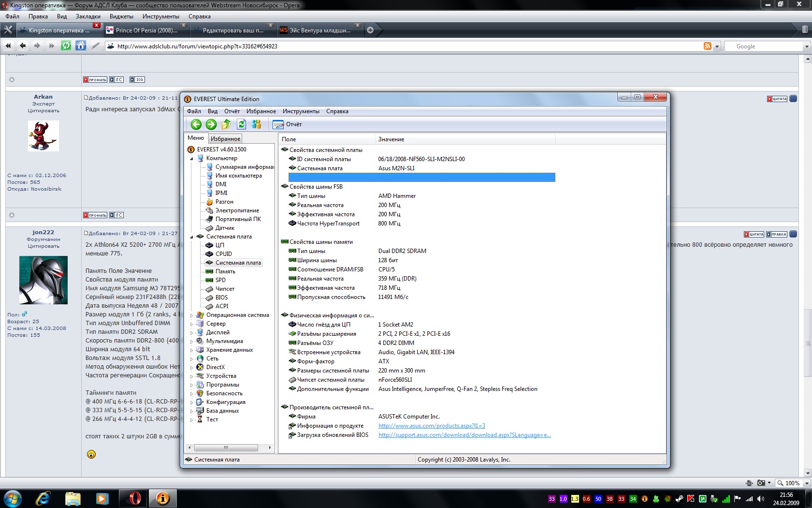Open the Датчик sensor item
The height and width of the screenshot is (508, 812).
coord(225,228)
